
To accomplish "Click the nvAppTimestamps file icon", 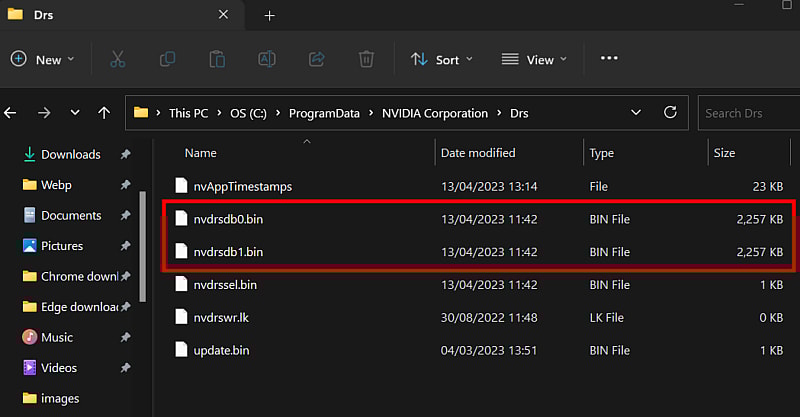I will tap(181, 186).
